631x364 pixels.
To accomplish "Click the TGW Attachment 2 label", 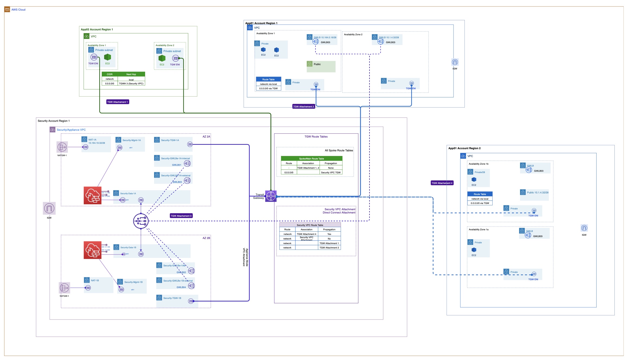I will [304, 106].
